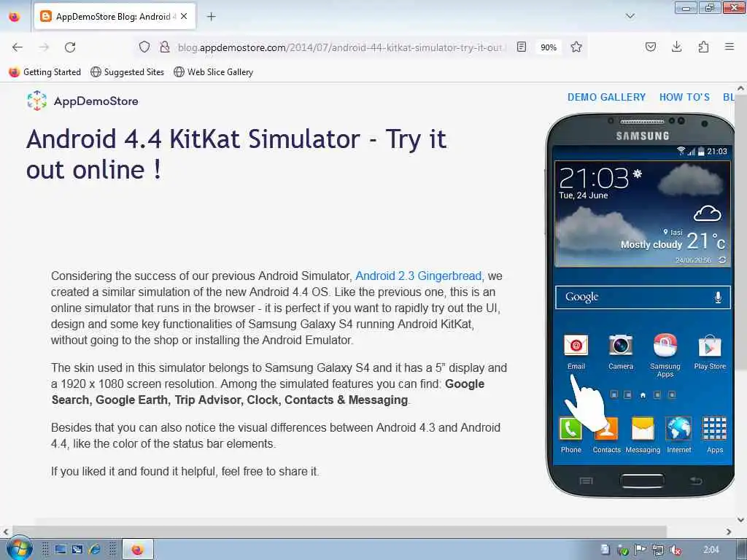Tap Play Store icon on phone
Image resolution: width=747 pixels, height=560 pixels.
pyautogui.click(x=710, y=352)
